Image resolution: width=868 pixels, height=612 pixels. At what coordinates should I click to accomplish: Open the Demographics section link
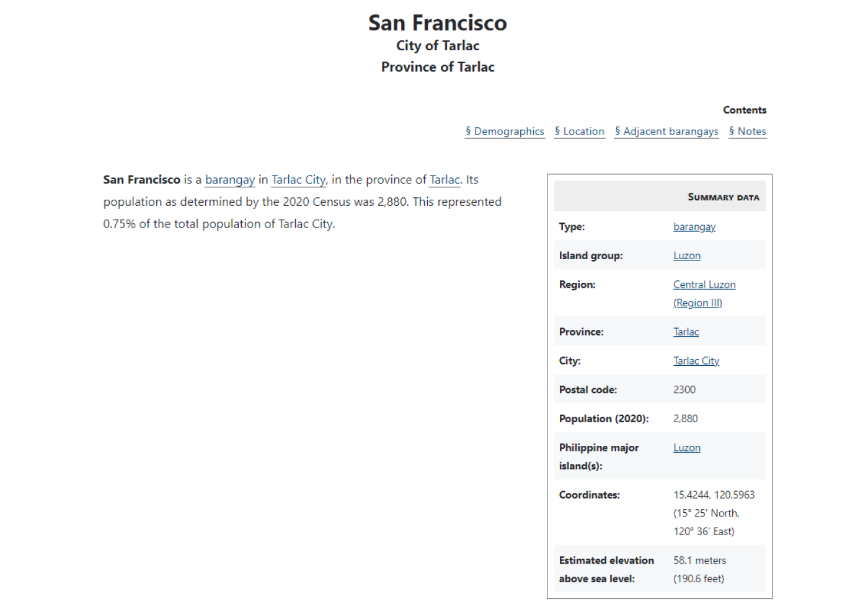pos(505,131)
